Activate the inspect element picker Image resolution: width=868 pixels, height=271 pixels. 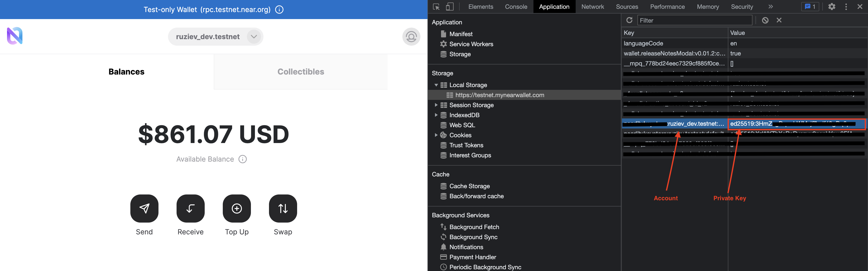point(436,7)
